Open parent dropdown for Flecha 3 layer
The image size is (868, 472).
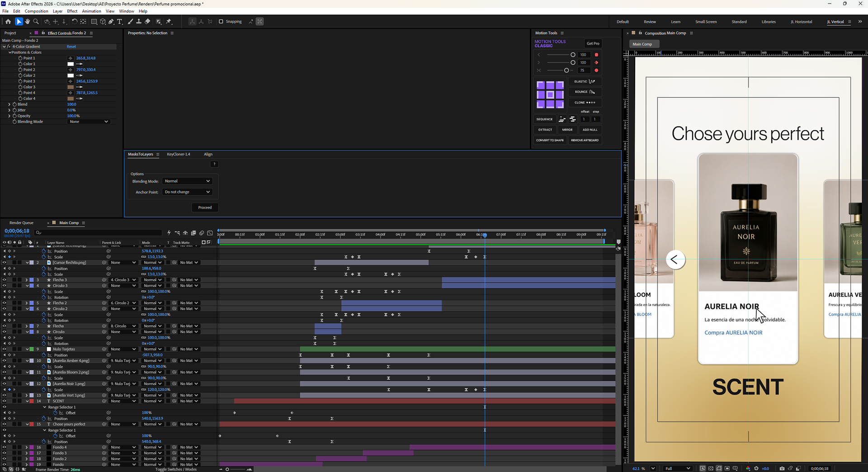click(x=123, y=280)
